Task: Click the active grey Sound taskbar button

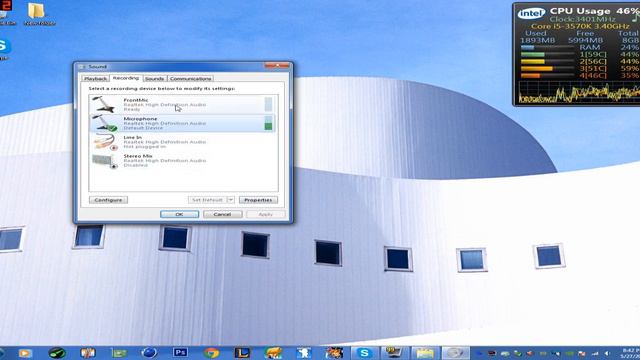Action: coord(455,353)
